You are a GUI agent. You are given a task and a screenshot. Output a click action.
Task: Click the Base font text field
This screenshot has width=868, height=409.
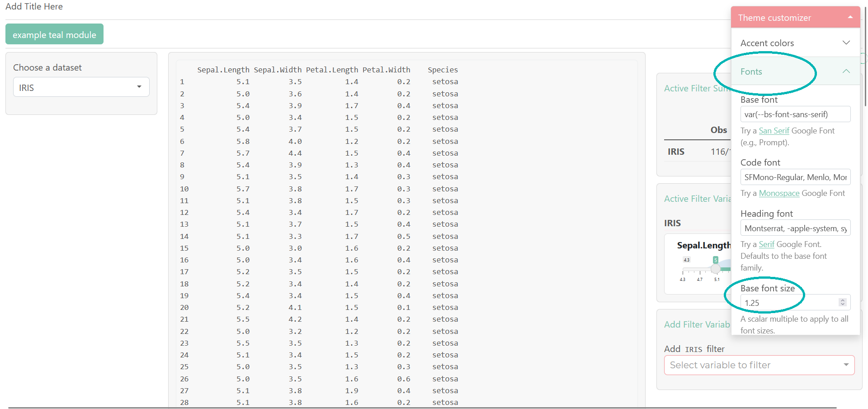(795, 114)
